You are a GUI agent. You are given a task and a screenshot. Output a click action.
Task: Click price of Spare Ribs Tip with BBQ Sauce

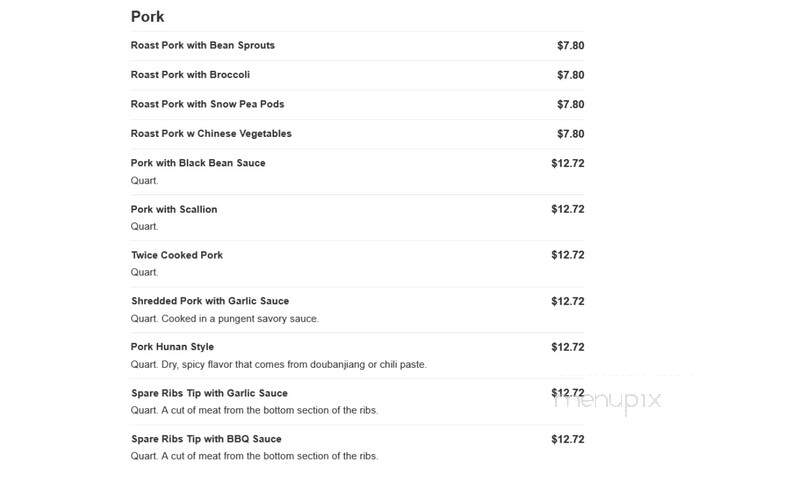tap(568, 439)
